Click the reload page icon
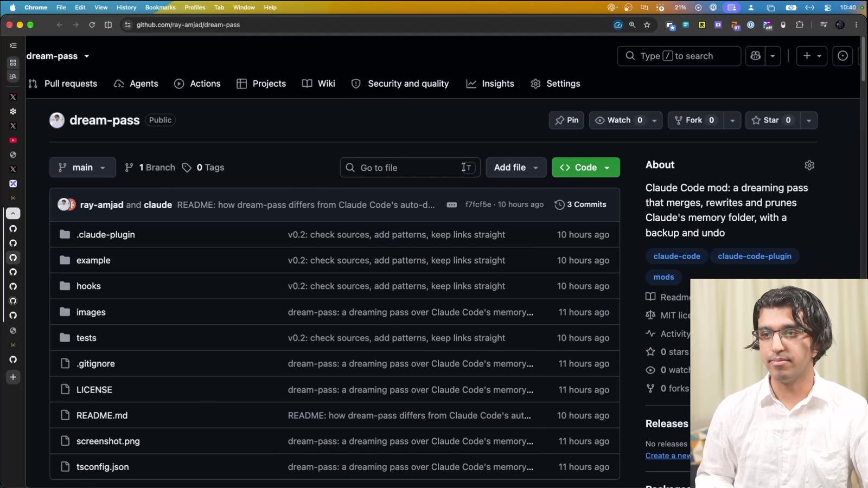This screenshot has width=868, height=488. (x=92, y=25)
